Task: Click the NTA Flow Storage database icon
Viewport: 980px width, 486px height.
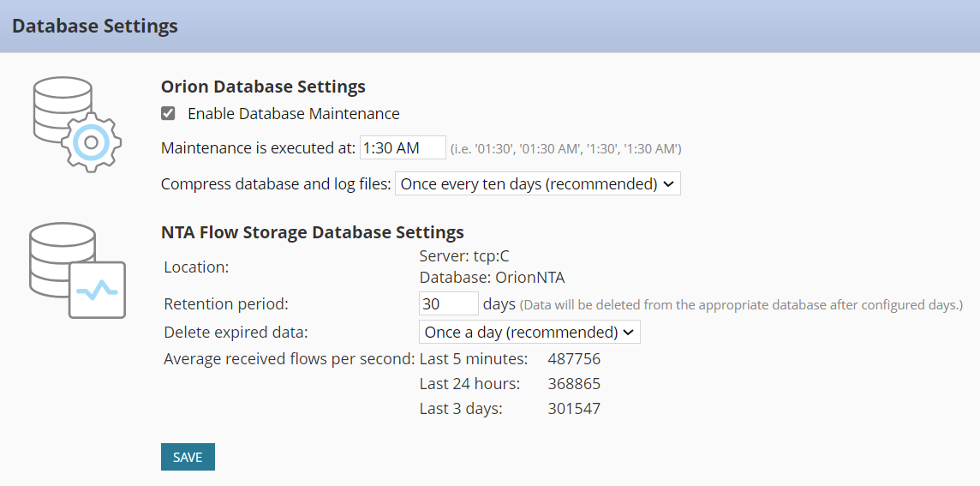Action: [x=77, y=271]
